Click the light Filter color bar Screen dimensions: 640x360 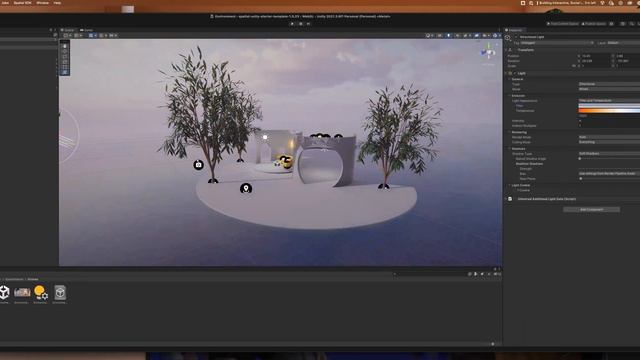[609, 106]
